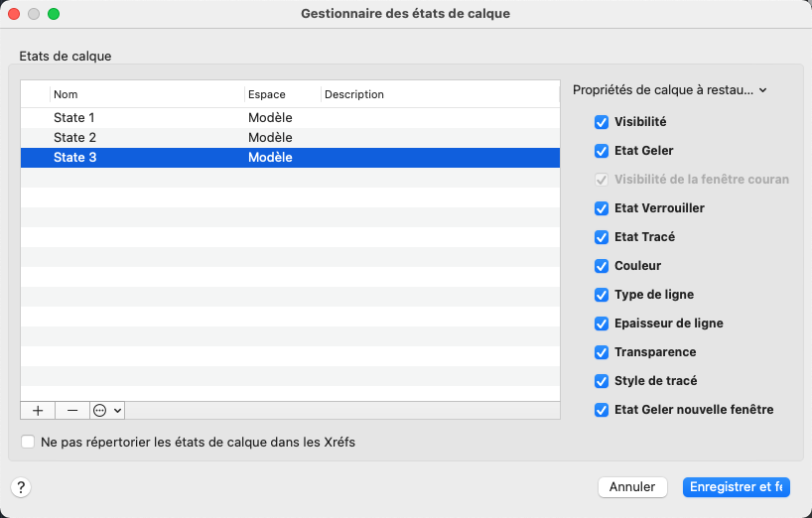The width and height of the screenshot is (812, 518).
Task: Open the ellipsis options menu below the list
Action: [106, 410]
